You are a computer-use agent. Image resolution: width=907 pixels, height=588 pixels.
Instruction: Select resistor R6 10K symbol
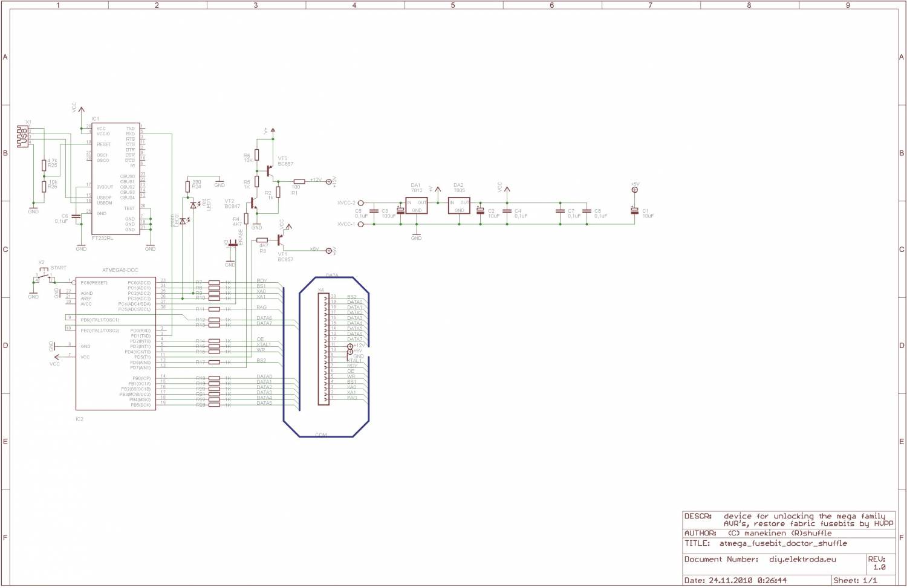[256, 155]
